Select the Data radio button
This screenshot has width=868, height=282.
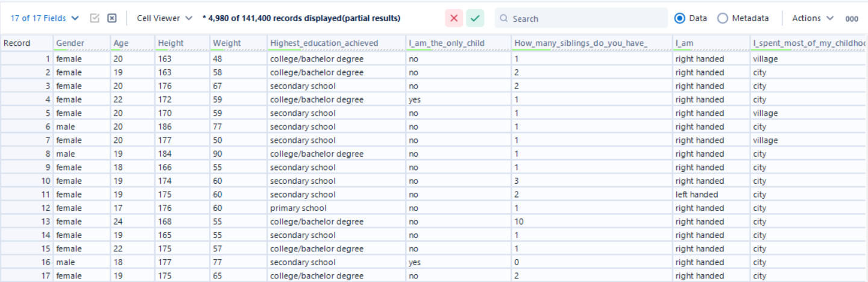[x=680, y=18]
